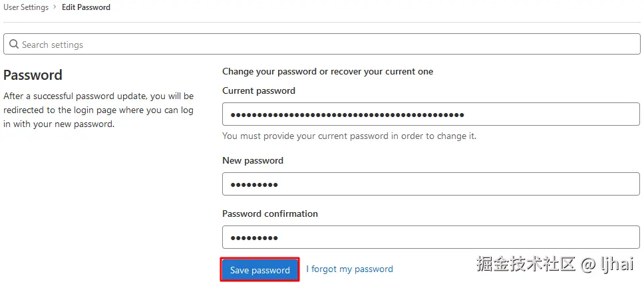
Task: Click the magnifier icon in search bar
Action: point(13,45)
